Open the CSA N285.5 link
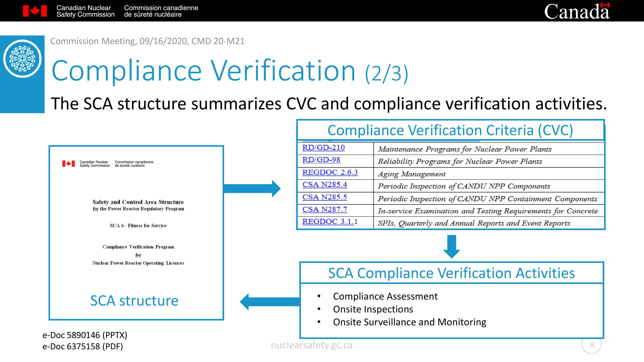Image resolution: width=644 pixels, height=362 pixels. pyautogui.click(x=325, y=197)
